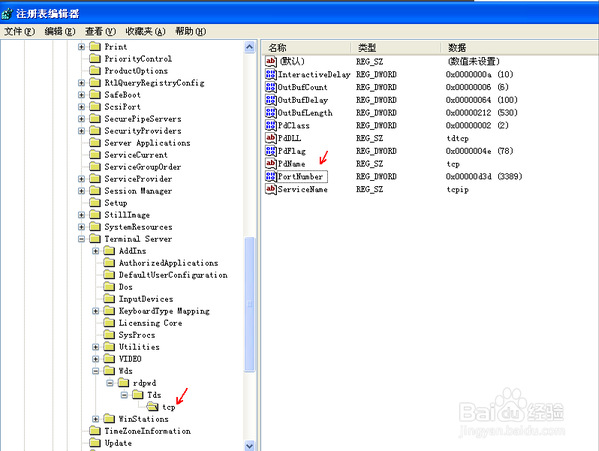Click the tdtcp data value
This screenshot has width=599, height=451.
(457, 138)
